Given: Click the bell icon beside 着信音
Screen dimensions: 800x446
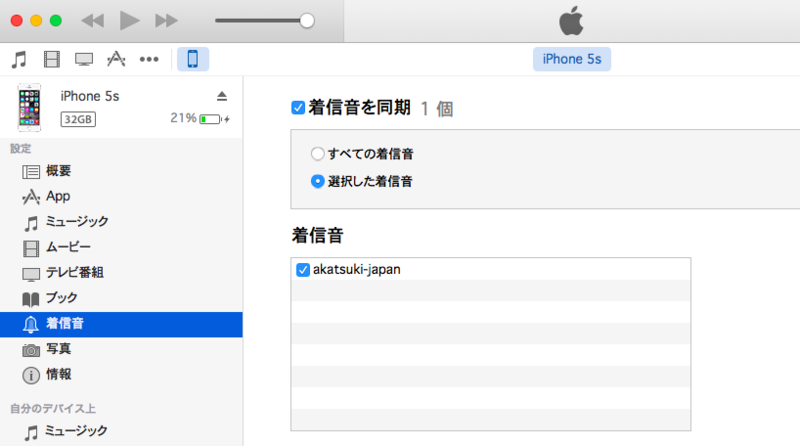Looking at the screenshot, I should coord(30,325).
